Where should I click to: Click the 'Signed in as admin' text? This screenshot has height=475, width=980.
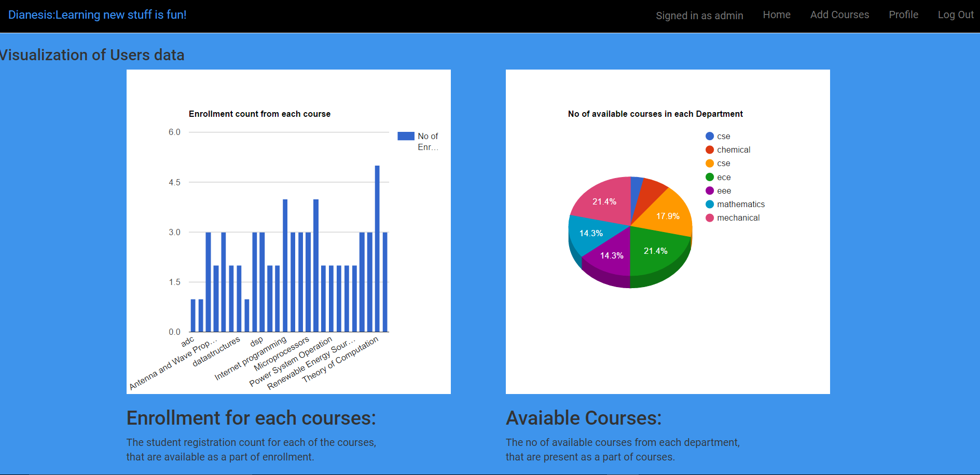click(x=699, y=16)
